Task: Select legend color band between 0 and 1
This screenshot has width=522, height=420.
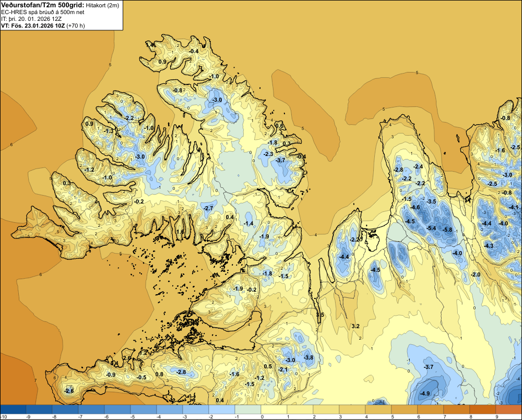Action: pos(274,409)
